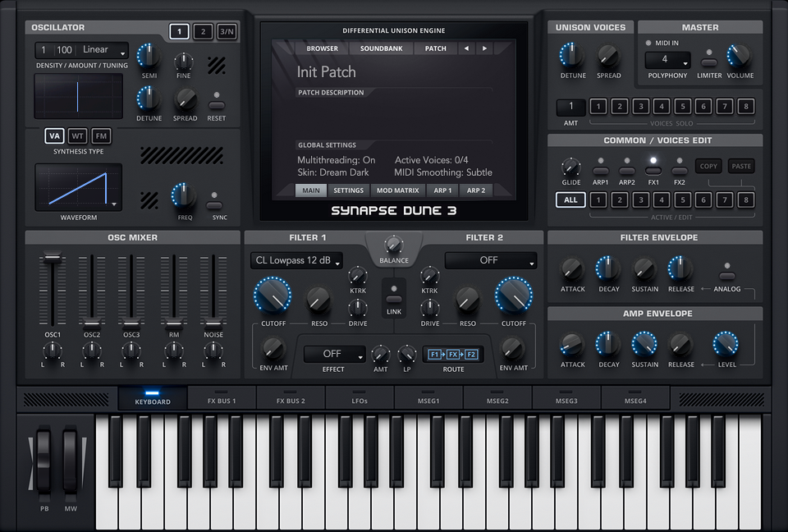Click the OSC1 pan L/R knob
Image resolution: width=788 pixels, height=532 pixels.
coord(53,351)
